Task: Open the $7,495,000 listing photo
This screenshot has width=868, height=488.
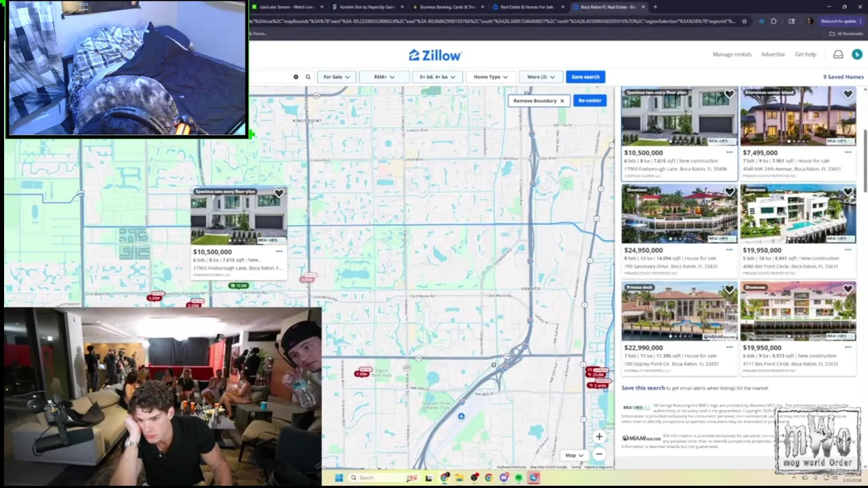Action: (x=798, y=116)
